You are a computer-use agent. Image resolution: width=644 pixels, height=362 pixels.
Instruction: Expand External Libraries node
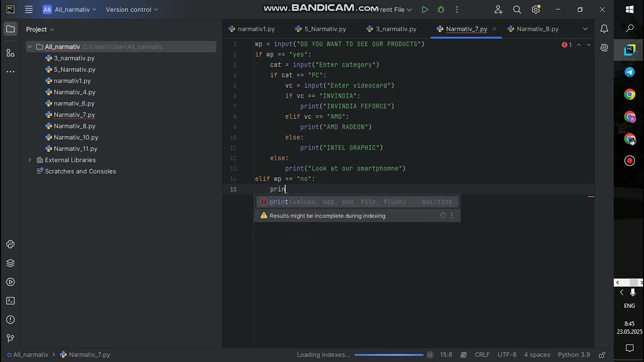30,160
